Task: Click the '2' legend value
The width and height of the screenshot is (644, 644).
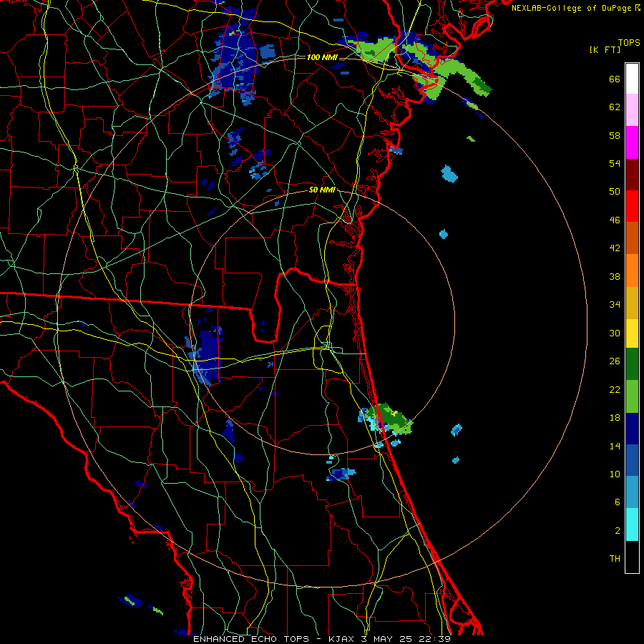Action: coord(618,531)
